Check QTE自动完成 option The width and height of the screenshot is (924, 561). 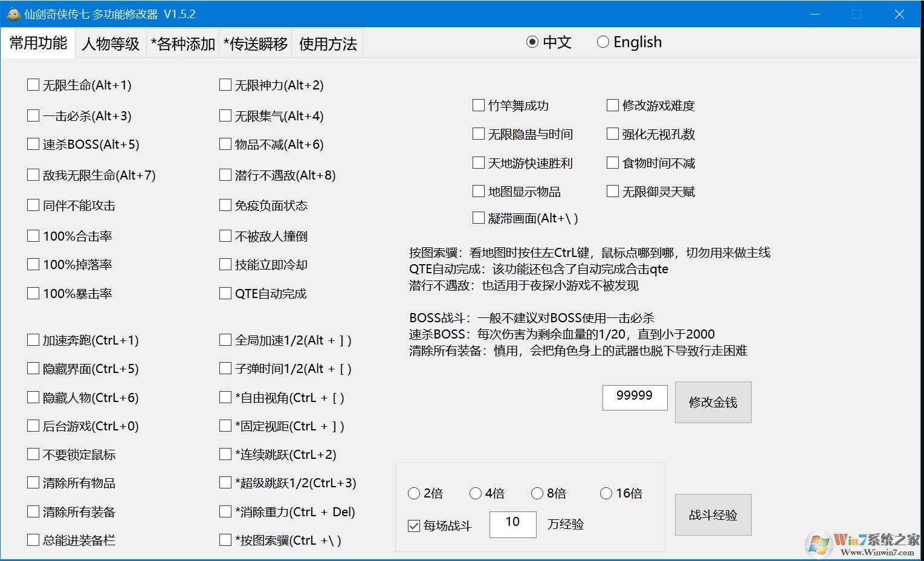[225, 293]
